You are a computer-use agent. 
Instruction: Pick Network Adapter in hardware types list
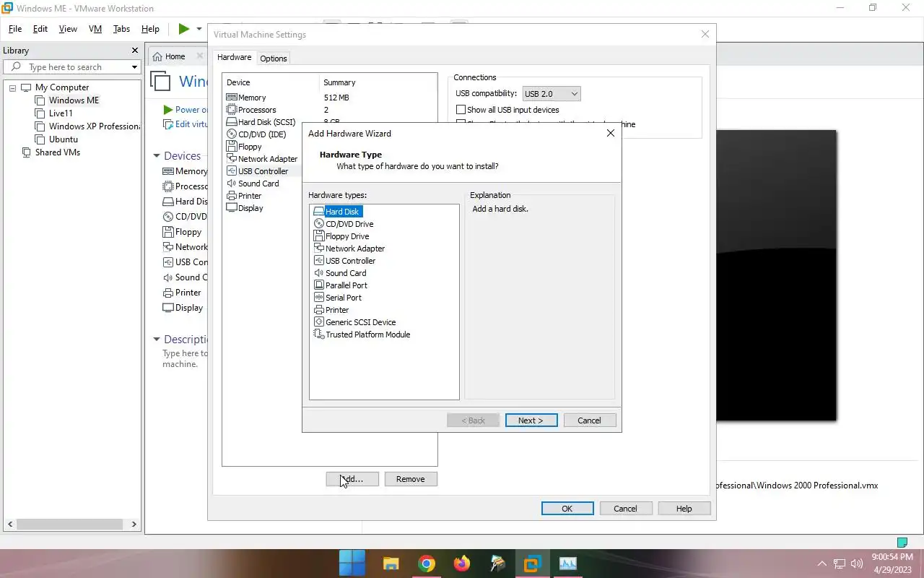pos(349,249)
